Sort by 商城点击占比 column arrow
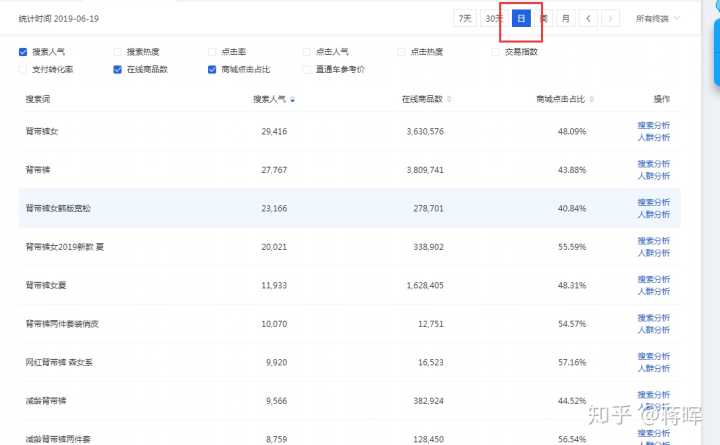720x445 pixels. click(x=591, y=99)
